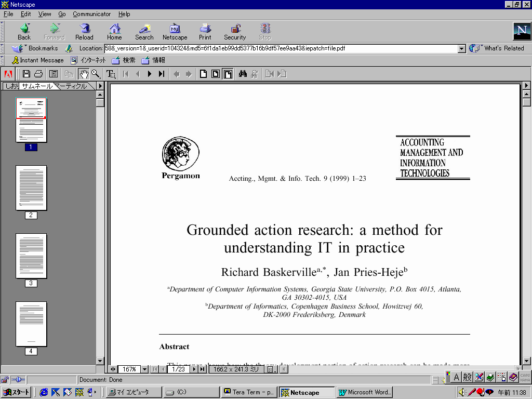Toggle the navigation pane icon
Screen dimensions: 532x399
coord(54,74)
